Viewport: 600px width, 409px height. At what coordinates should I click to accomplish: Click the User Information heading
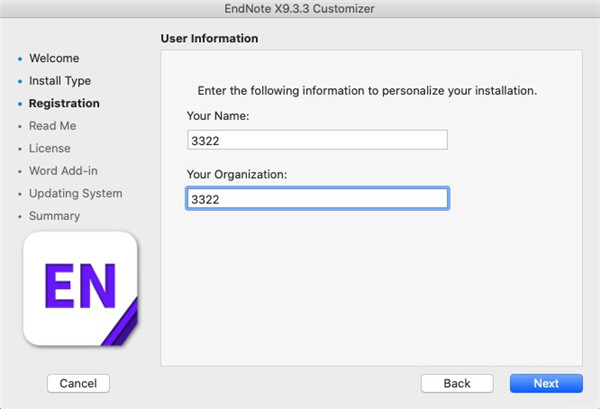point(209,39)
